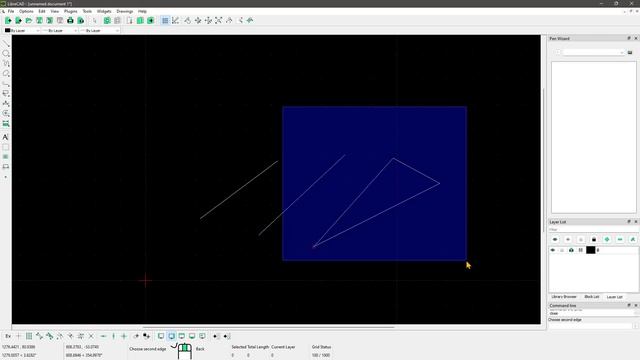640x360 pixels.
Task: Open the pen color By Layer dropdown
Action: tap(22, 31)
